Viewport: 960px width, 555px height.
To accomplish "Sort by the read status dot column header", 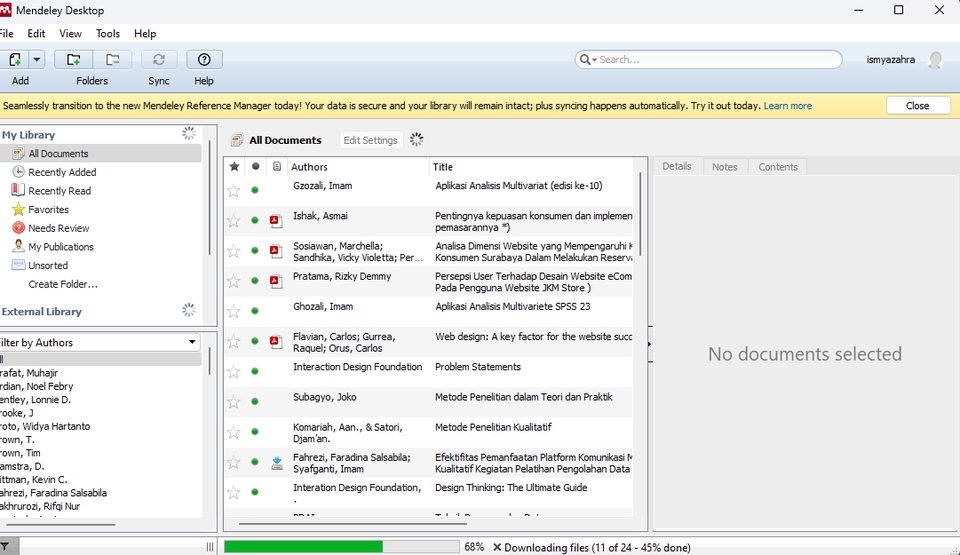I will (x=255, y=167).
